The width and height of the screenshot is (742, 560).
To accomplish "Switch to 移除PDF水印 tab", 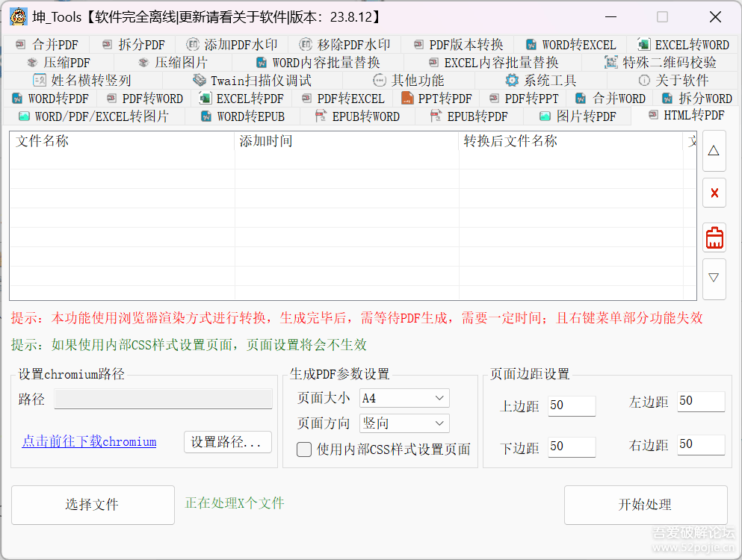I will tap(344, 45).
